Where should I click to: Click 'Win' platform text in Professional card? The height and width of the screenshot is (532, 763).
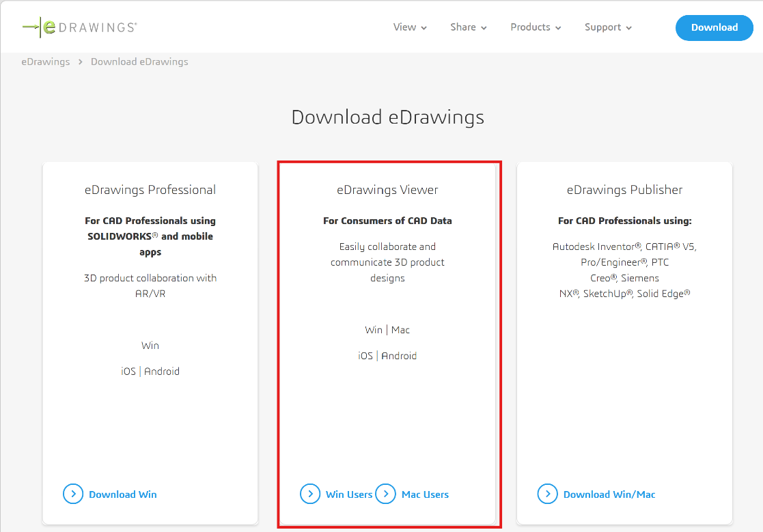tap(150, 346)
